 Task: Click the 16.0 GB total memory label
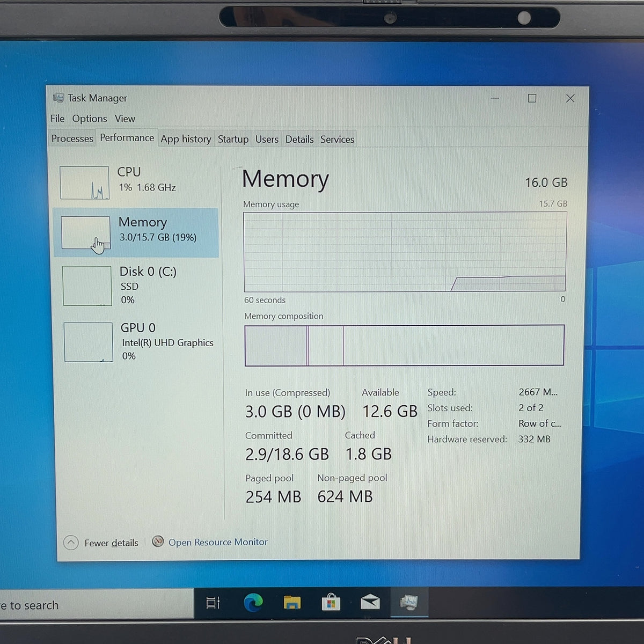tap(546, 182)
